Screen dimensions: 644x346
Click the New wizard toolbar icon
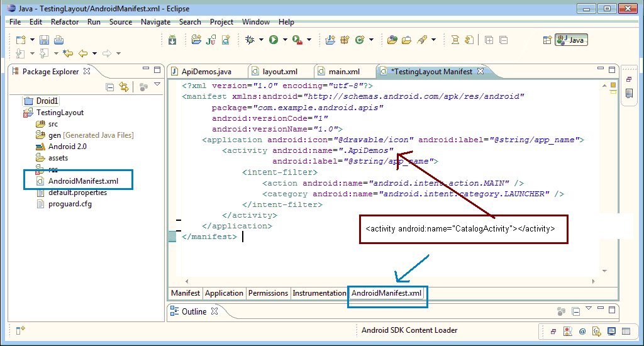tap(21, 40)
